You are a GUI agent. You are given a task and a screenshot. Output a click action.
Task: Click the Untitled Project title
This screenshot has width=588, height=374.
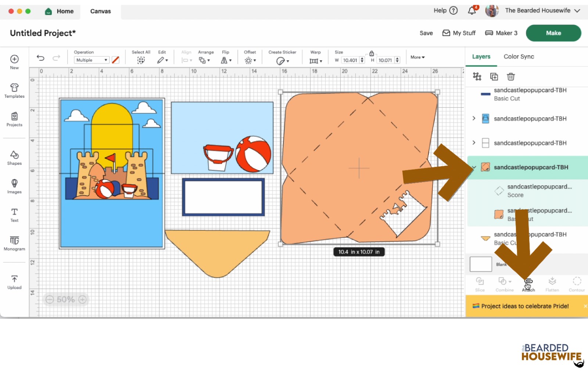point(43,33)
